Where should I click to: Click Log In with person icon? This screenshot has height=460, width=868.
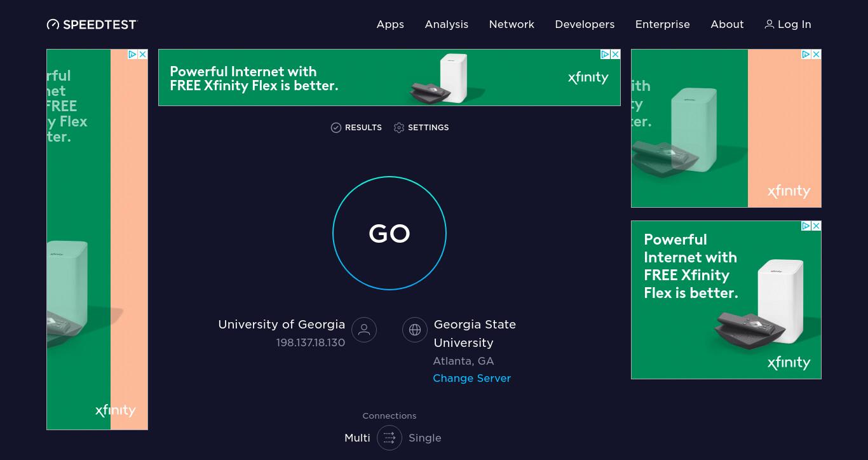click(x=788, y=24)
